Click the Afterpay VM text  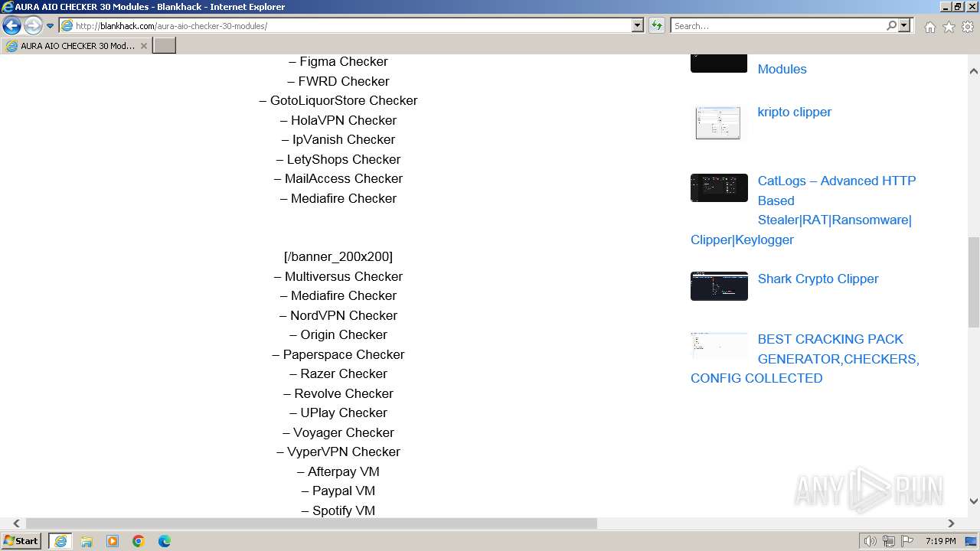[338, 471]
